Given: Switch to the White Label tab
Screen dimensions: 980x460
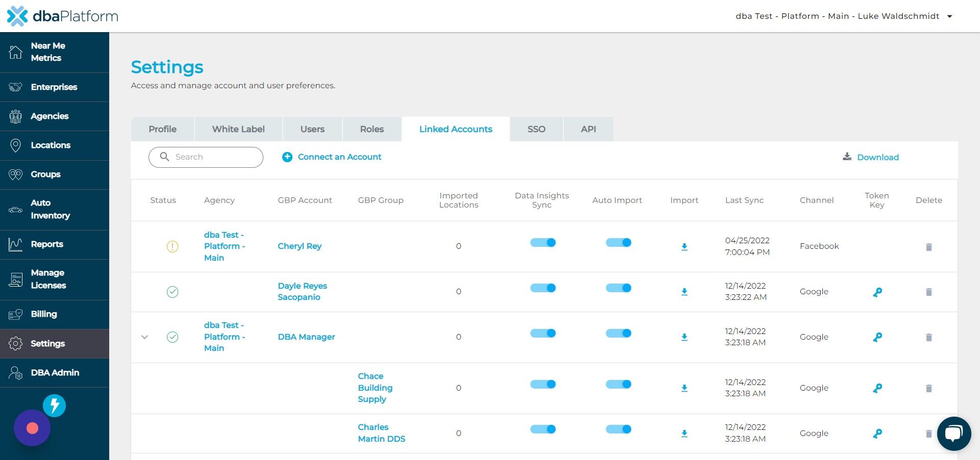Looking at the screenshot, I should (238, 129).
